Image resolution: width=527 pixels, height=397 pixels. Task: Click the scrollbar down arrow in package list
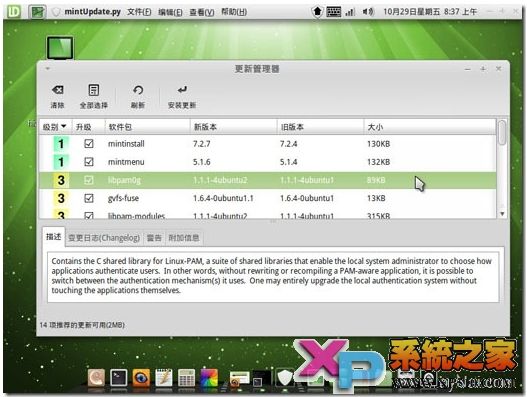[x=502, y=213]
